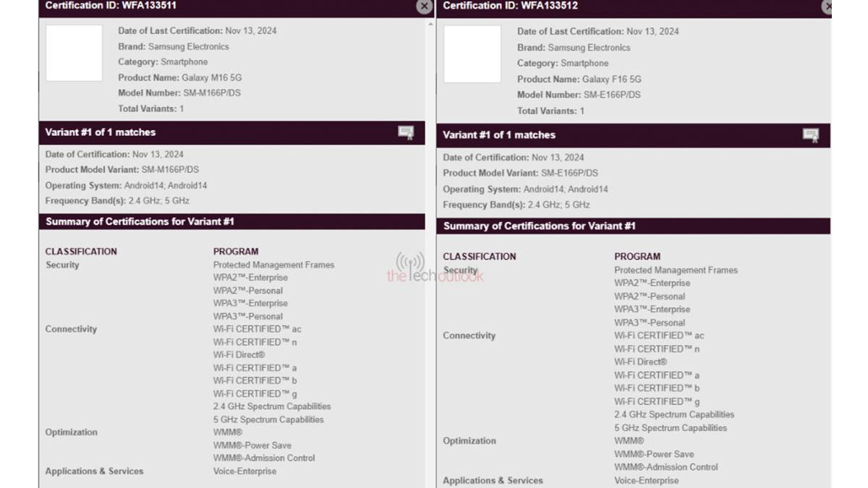Click Voice-Enterprise program in the left panel

pyautogui.click(x=244, y=471)
